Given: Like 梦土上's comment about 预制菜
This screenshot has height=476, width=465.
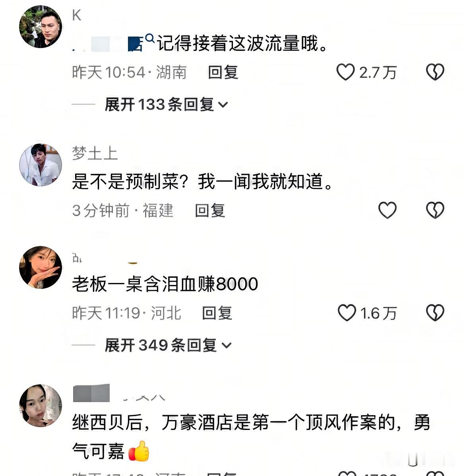Looking at the screenshot, I should coord(387,210).
